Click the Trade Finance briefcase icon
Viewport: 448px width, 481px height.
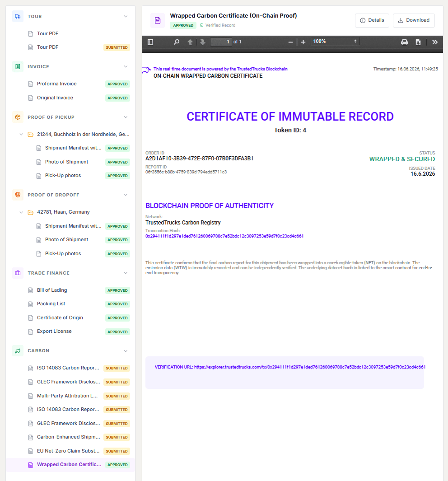tap(18, 273)
